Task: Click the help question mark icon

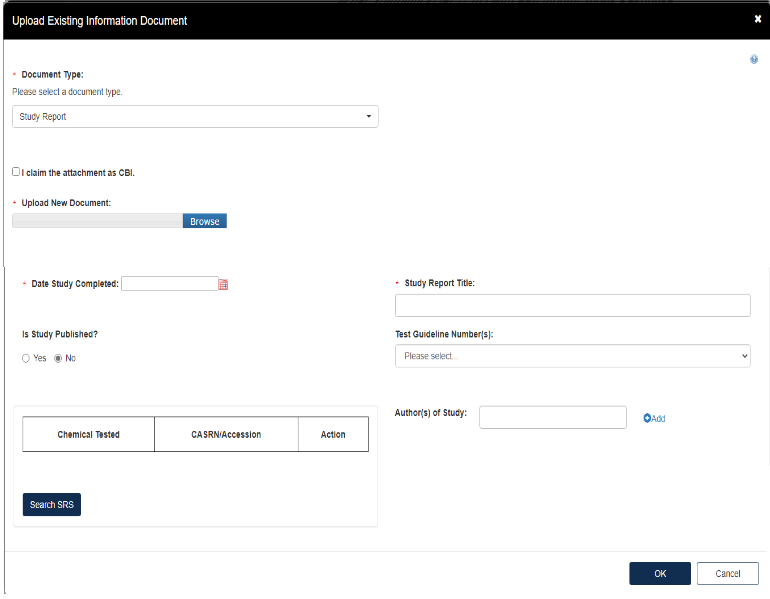Action: click(x=753, y=59)
